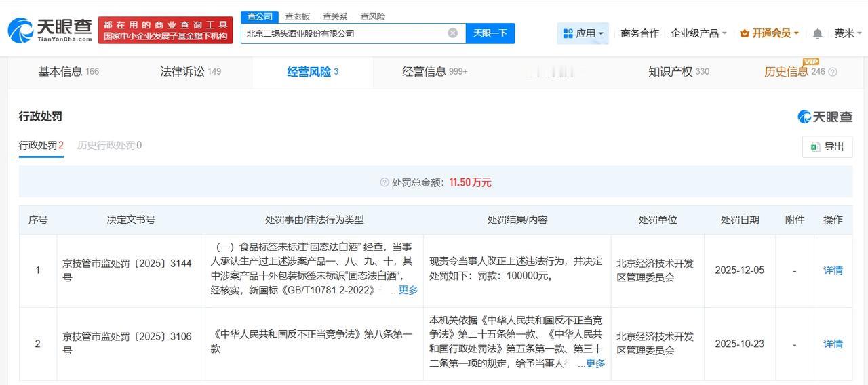Screen dimensions: 868x385
Task: Switch to the 基本信息 tab
Action: click(x=68, y=72)
